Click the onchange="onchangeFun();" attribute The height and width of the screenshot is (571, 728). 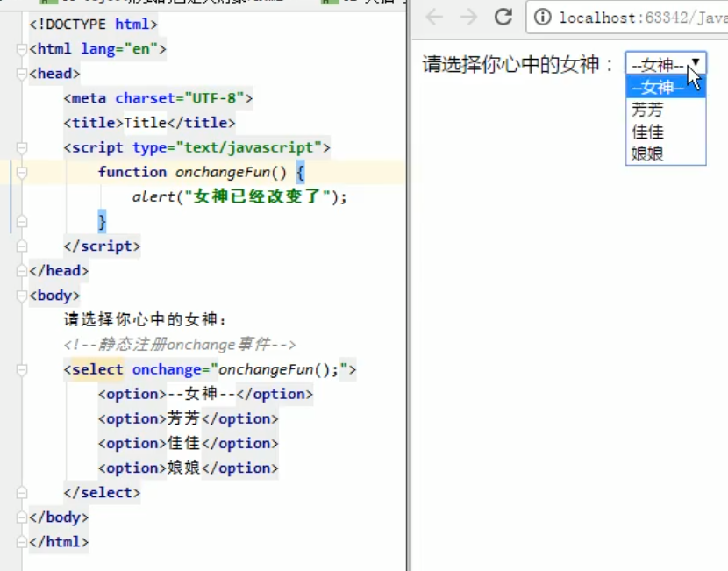pyautogui.click(x=240, y=369)
